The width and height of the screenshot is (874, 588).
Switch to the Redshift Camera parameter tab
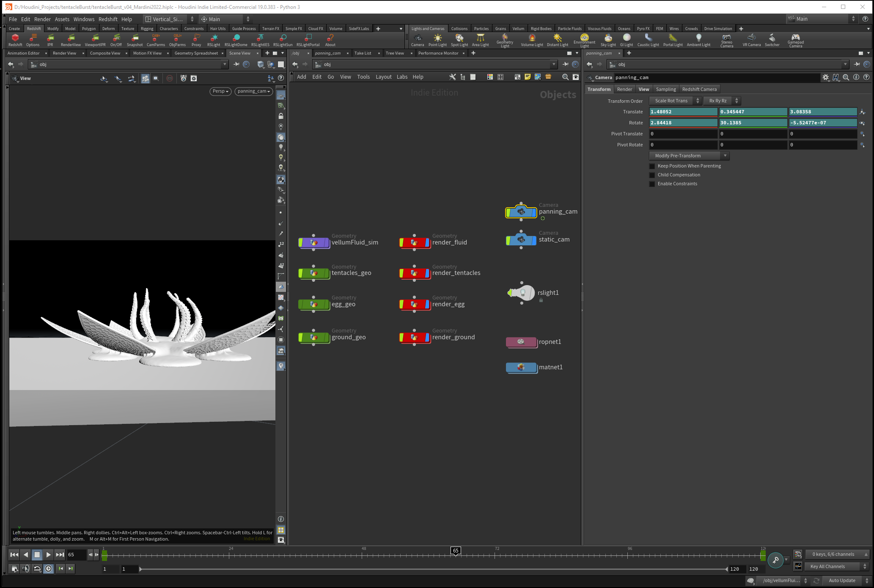click(x=699, y=89)
